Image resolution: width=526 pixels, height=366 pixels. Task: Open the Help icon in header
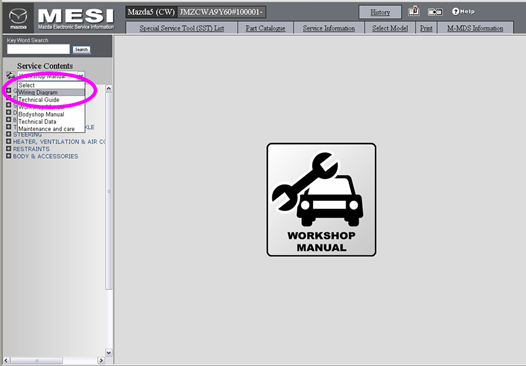[x=463, y=11]
